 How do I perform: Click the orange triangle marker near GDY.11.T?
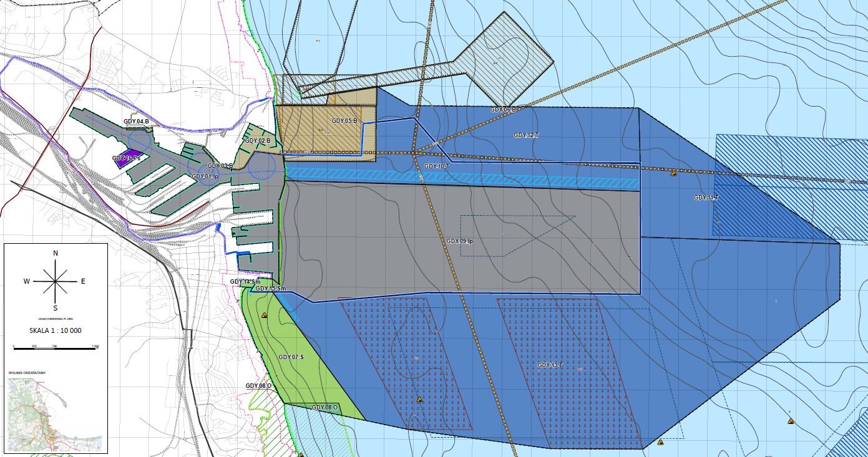pos(673,173)
